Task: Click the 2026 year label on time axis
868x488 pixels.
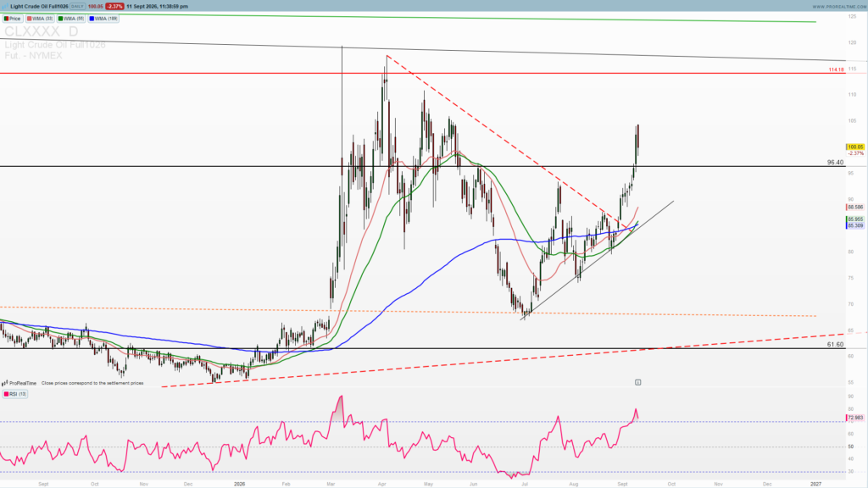Action: (x=240, y=484)
